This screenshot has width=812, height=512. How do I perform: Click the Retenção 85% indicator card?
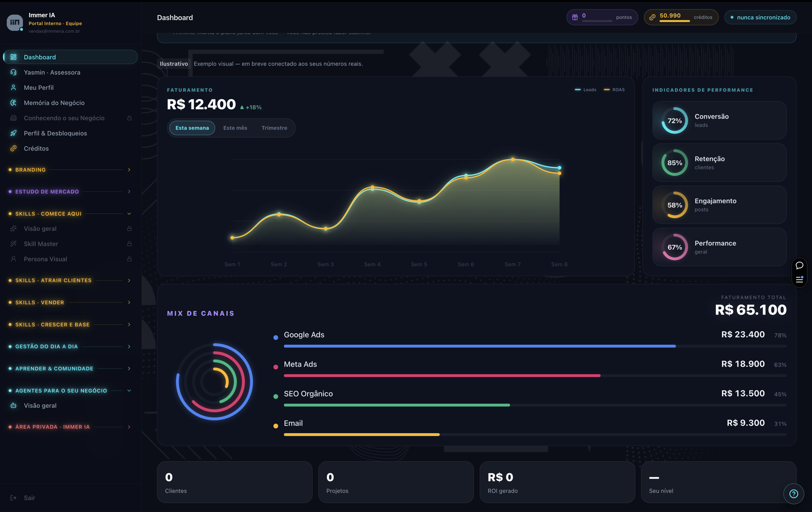(x=719, y=163)
